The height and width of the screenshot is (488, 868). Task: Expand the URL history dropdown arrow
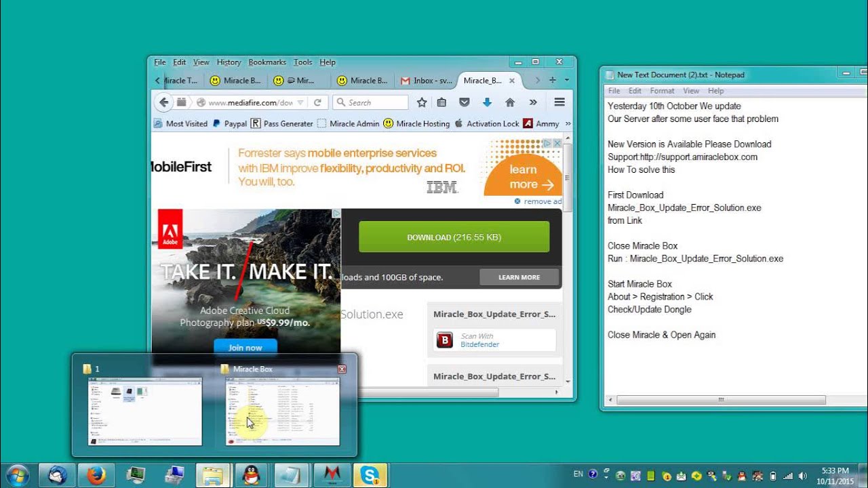pos(300,103)
